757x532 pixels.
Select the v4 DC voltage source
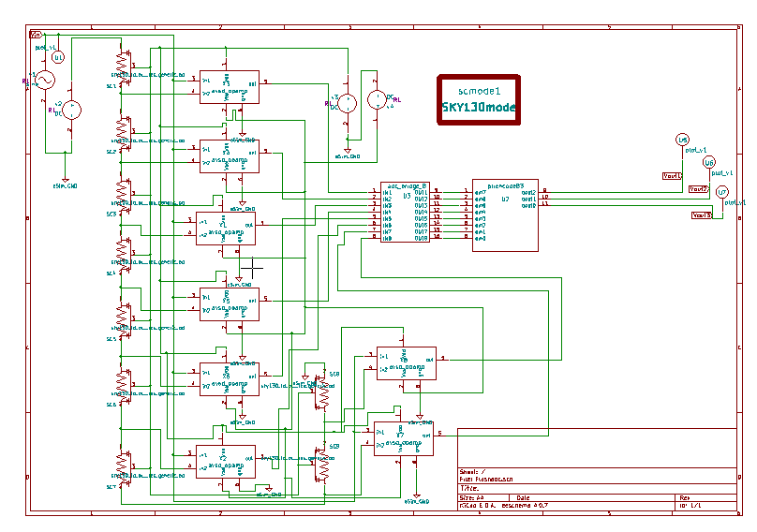pos(377,100)
